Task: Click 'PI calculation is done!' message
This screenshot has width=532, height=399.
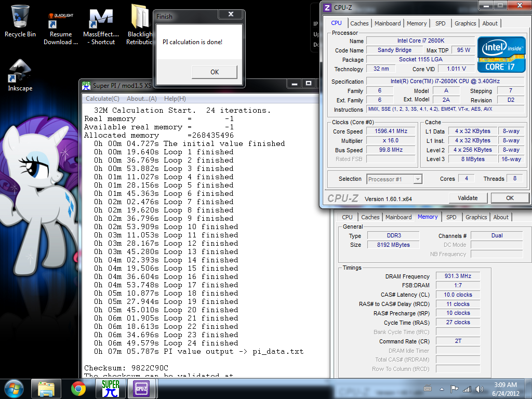Action: (192, 42)
